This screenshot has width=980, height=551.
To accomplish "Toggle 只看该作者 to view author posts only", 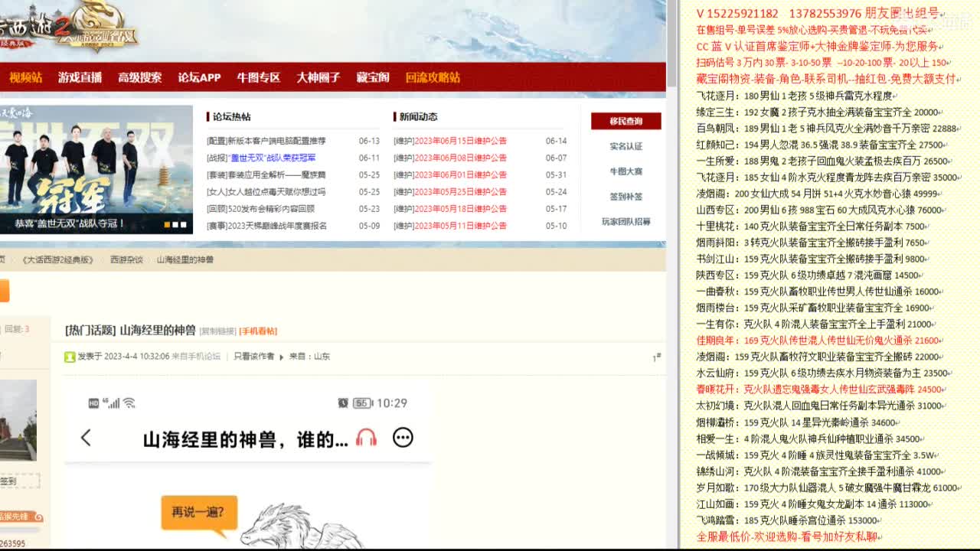I will click(x=254, y=356).
